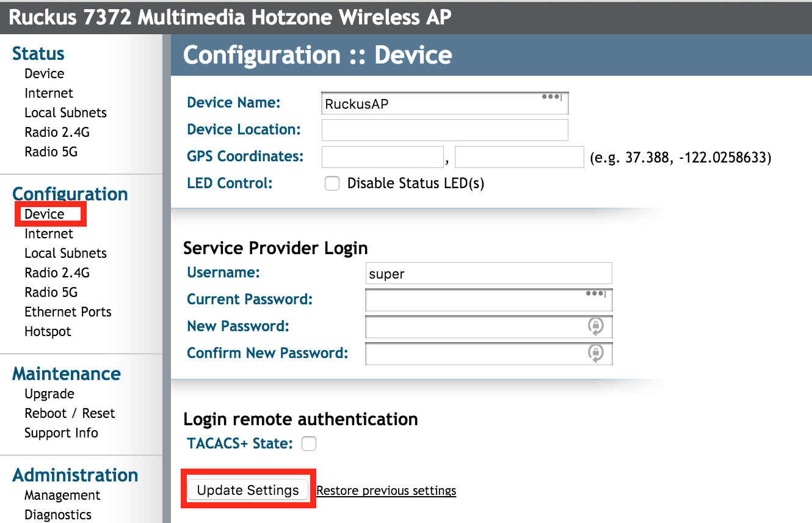View Status Radio 2.4G page
The height and width of the screenshot is (523, 812).
57,132
